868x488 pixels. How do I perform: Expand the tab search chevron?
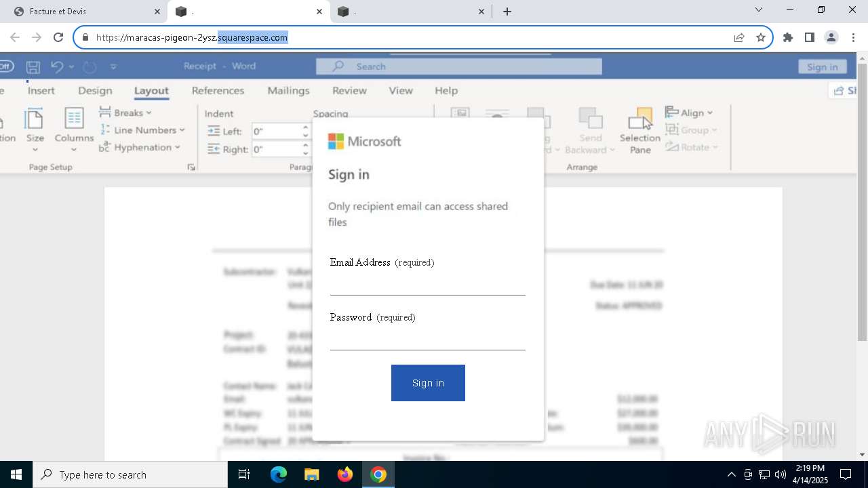pos(759,9)
